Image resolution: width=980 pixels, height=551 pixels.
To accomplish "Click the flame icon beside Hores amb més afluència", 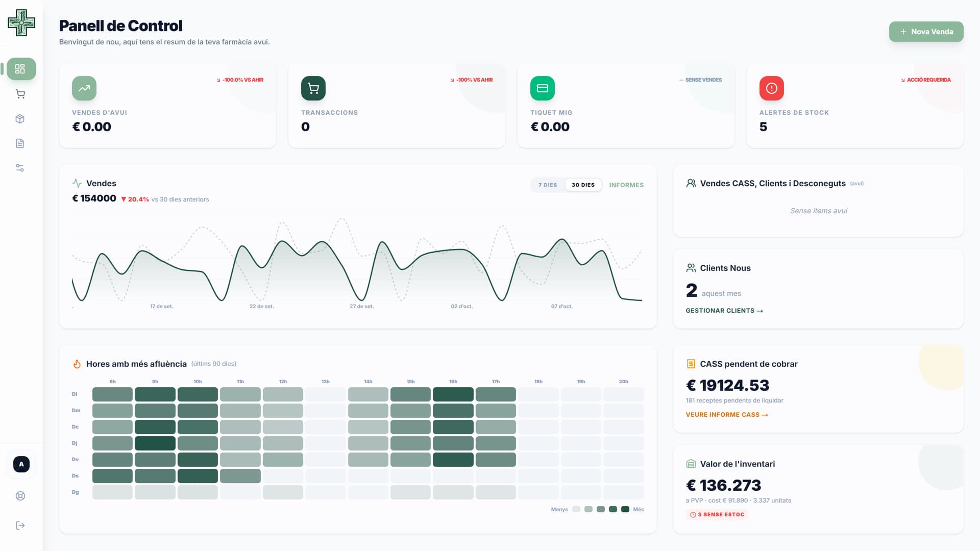I will [77, 364].
